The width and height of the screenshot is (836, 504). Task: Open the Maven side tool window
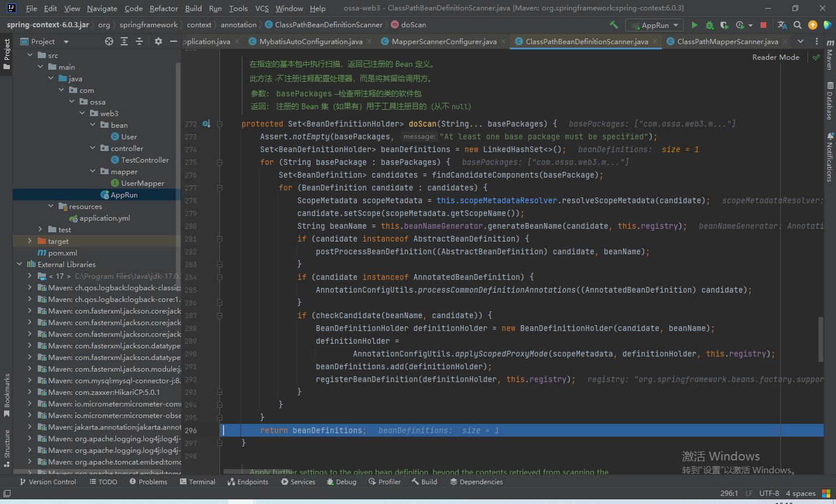(x=830, y=55)
